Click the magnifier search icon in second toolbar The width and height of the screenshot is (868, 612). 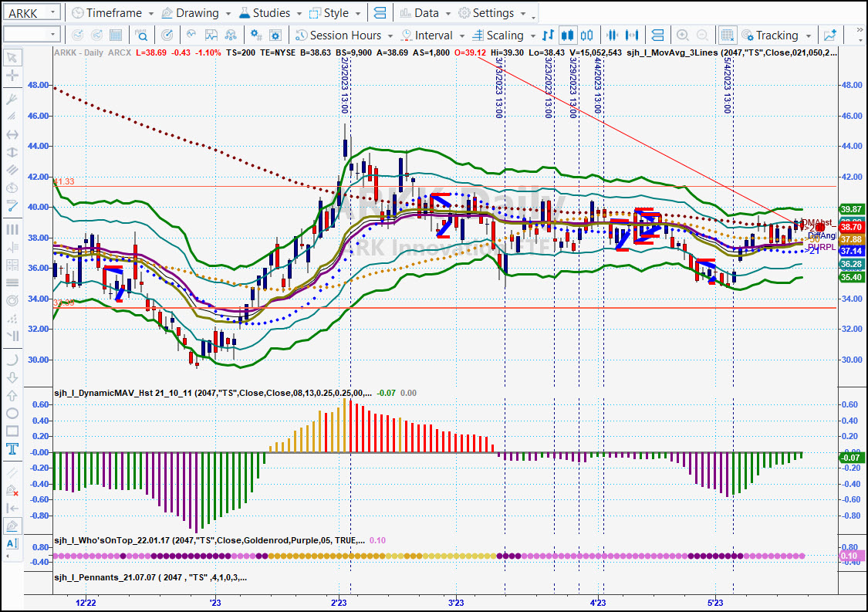point(141,36)
